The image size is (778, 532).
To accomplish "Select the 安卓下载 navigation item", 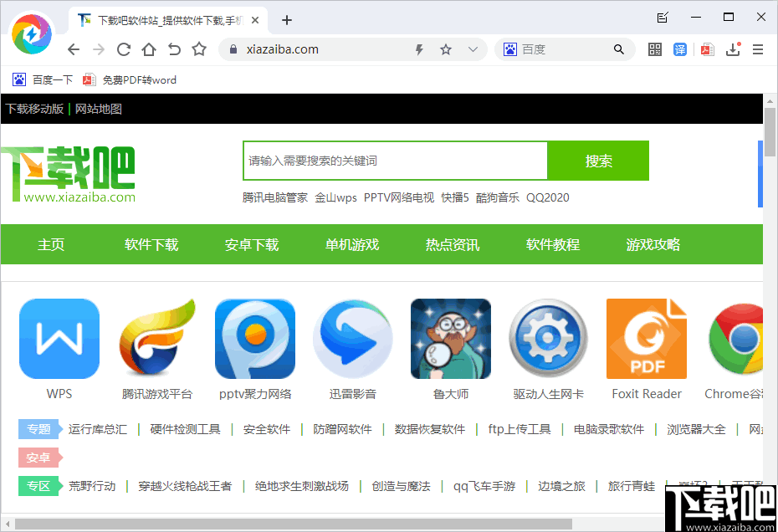I will (252, 244).
